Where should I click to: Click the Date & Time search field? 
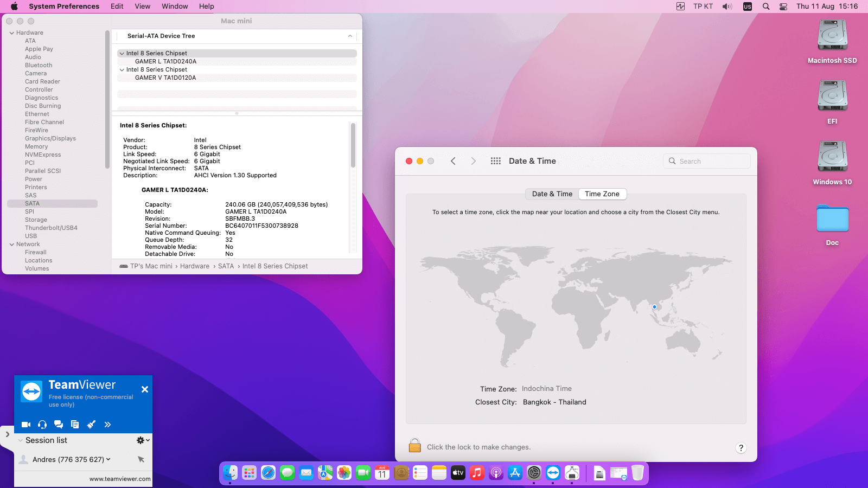(706, 161)
